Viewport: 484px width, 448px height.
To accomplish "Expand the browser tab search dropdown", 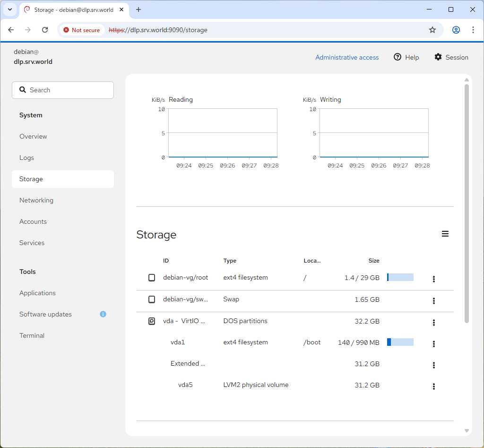I will point(10,9).
